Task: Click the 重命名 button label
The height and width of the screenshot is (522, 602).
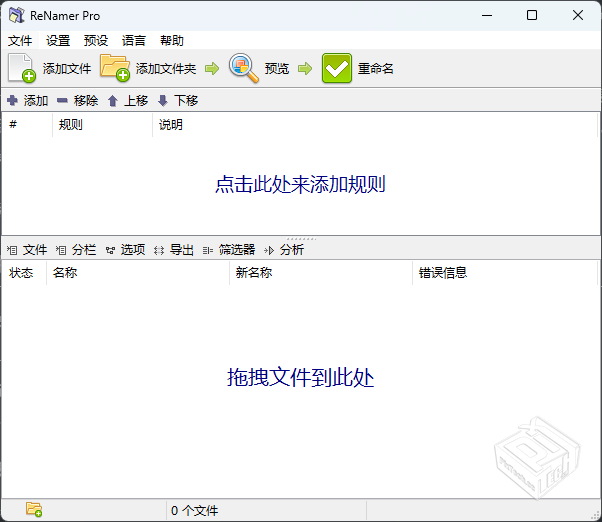Action: [x=375, y=69]
